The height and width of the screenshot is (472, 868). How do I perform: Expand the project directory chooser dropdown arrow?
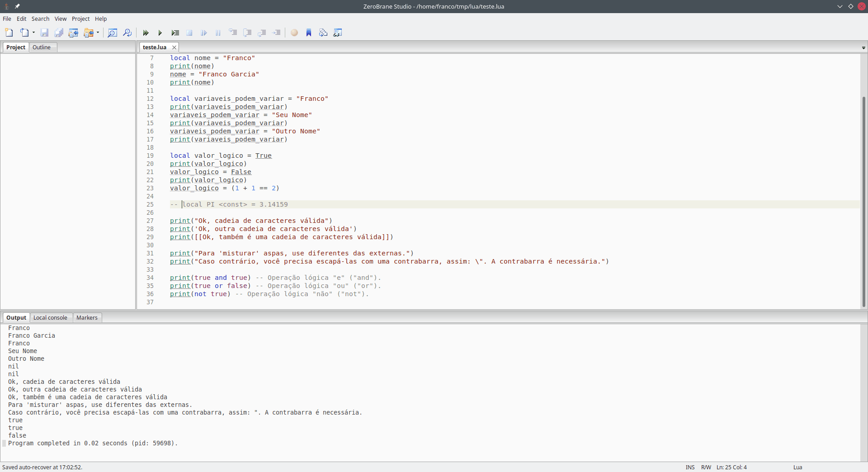tap(98, 33)
